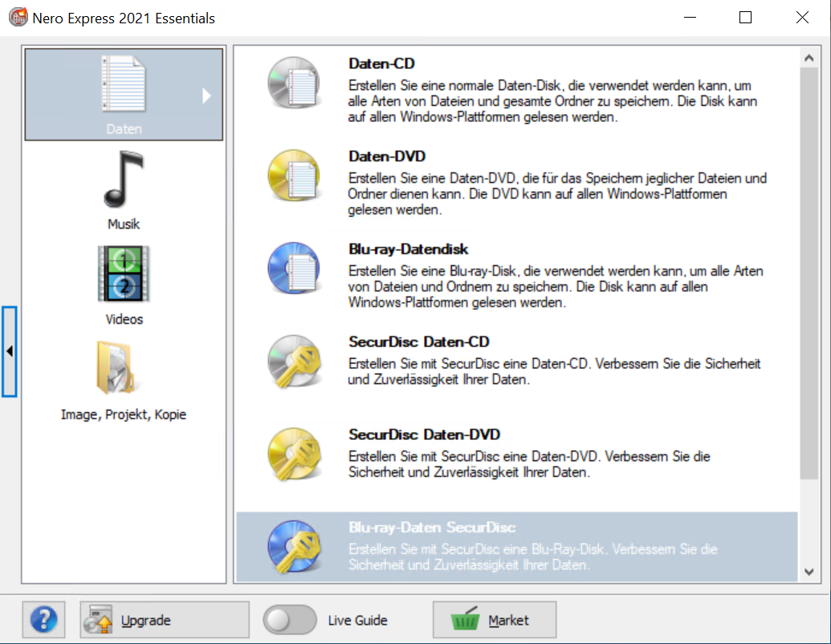Click the blue Blu-ray-Datendisk icon

click(x=295, y=267)
